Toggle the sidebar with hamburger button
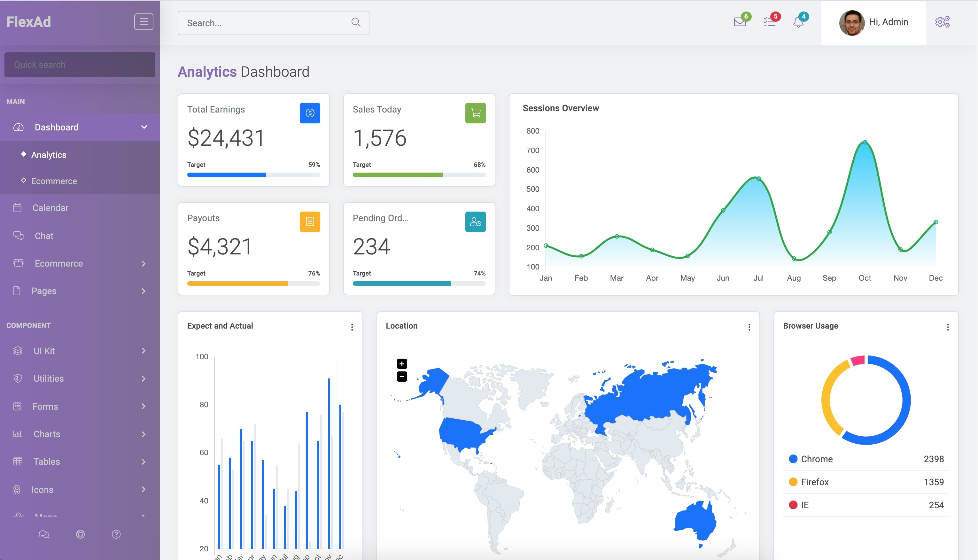This screenshot has width=978, height=560. [x=144, y=22]
